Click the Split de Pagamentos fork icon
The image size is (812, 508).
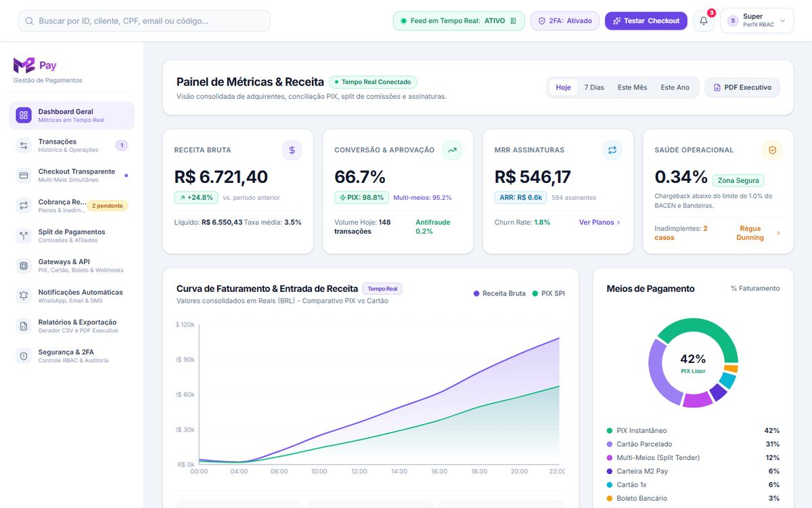pos(24,236)
